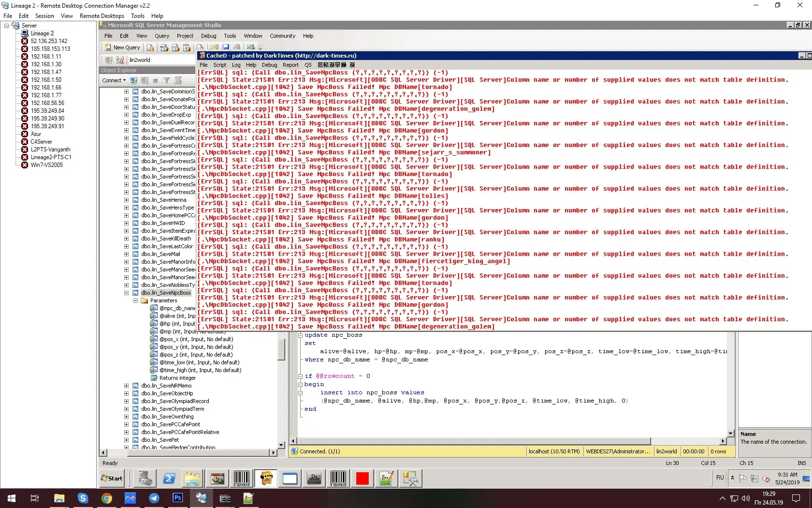
Task: Open Report menu in CacheD window
Action: point(291,65)
